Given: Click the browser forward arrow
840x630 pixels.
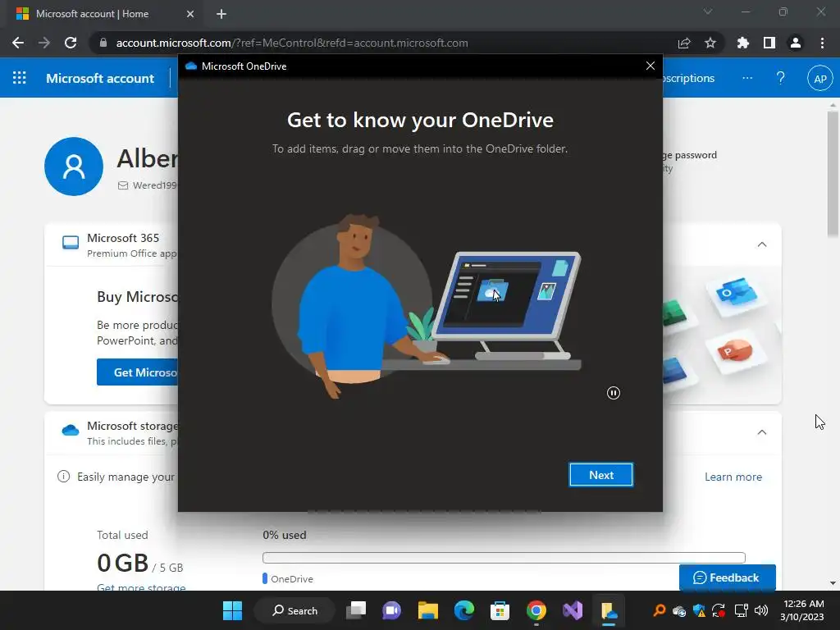Looking at the screenshot, I should [x=44, y=43].
